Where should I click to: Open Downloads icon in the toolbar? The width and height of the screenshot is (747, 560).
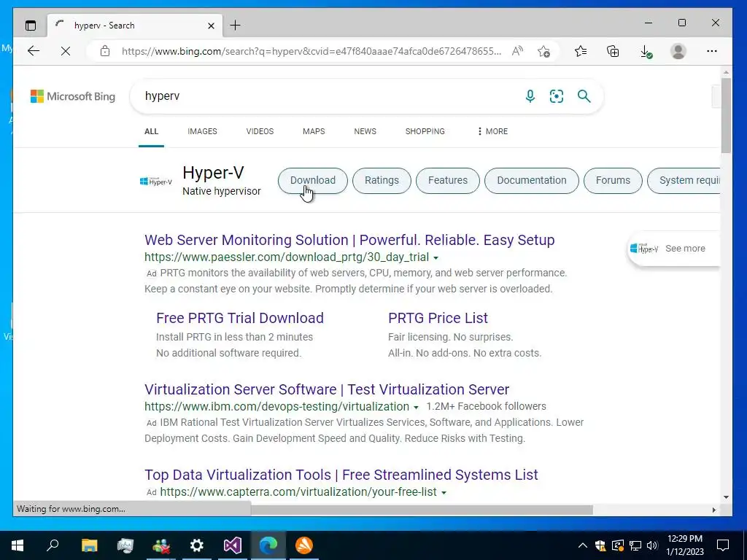[646, 51]
